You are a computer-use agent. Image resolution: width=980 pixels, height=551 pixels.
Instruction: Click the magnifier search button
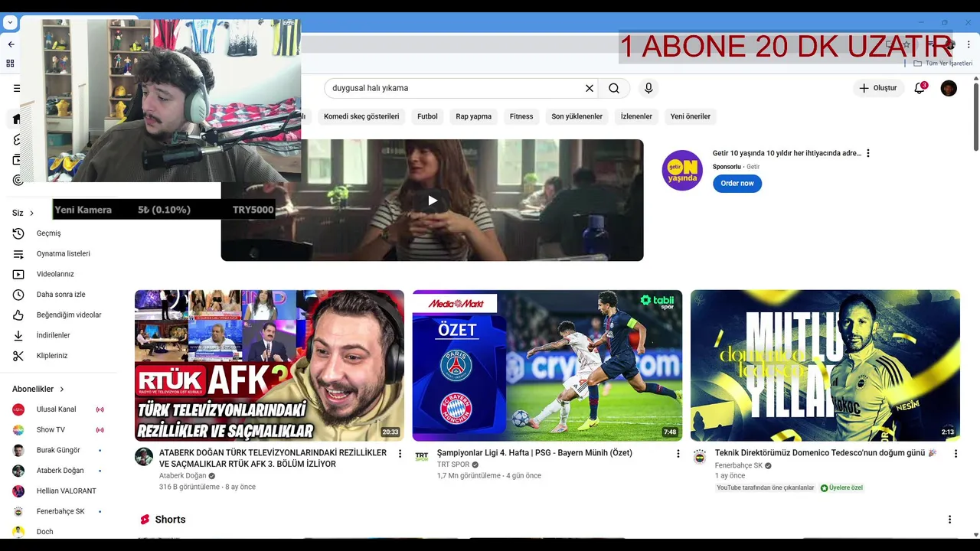pos(614,88)
